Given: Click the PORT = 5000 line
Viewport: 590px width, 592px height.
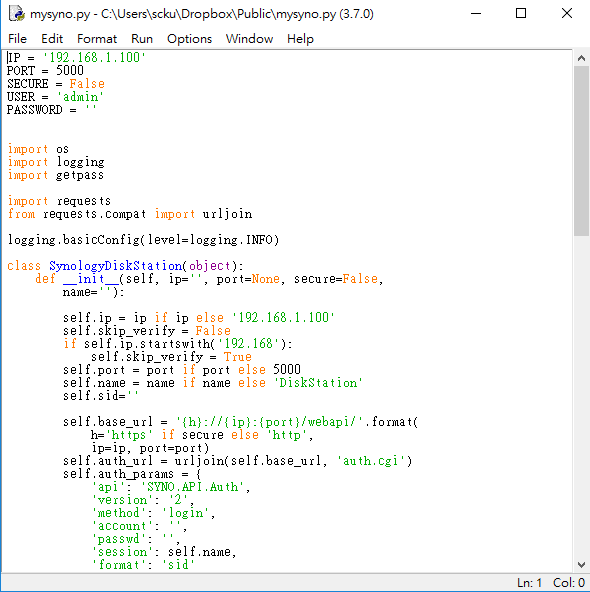Looking at the screenshot, I should tap(45, 71).
